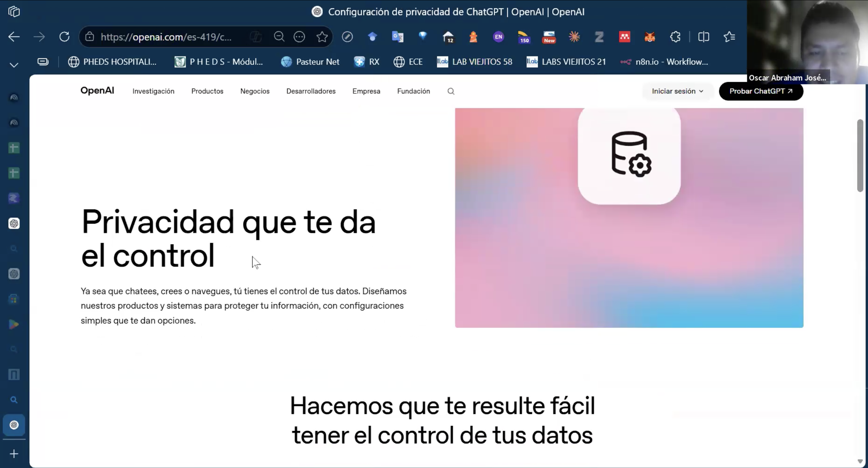The height and width of the screenshot is (468, 868).
Task: Click the "Hacemos que te resulte fácil" heading
Action: pyautogui.click(x=442, y=421)
